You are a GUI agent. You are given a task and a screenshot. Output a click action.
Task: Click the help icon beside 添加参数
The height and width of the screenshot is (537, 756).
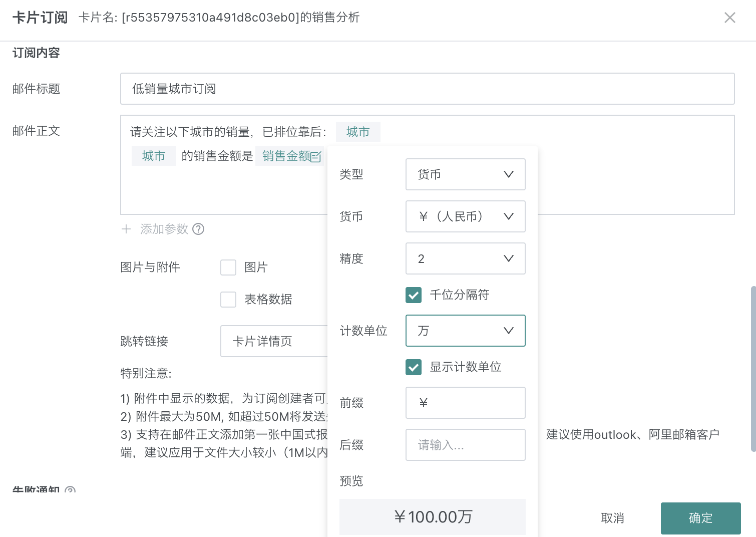[199, 229]
